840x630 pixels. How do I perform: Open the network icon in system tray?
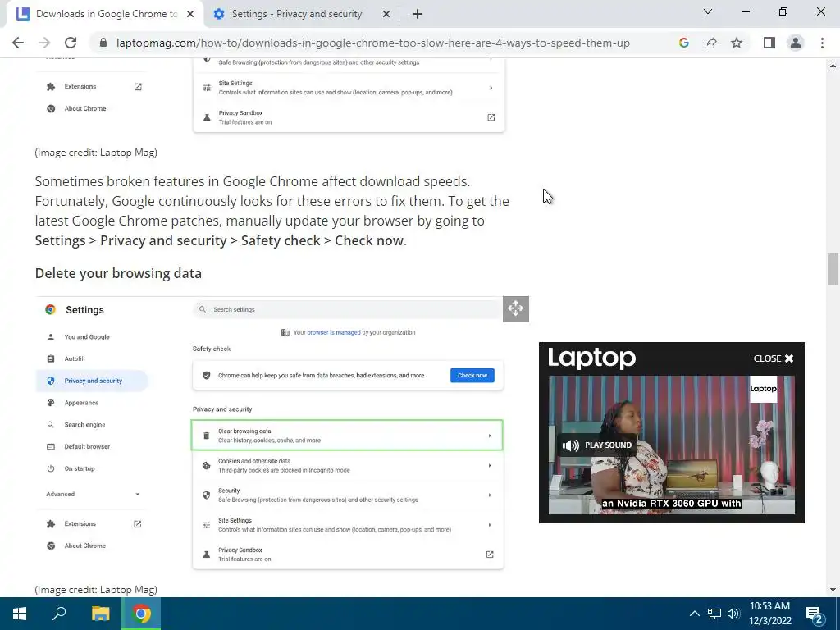[714, 614]
